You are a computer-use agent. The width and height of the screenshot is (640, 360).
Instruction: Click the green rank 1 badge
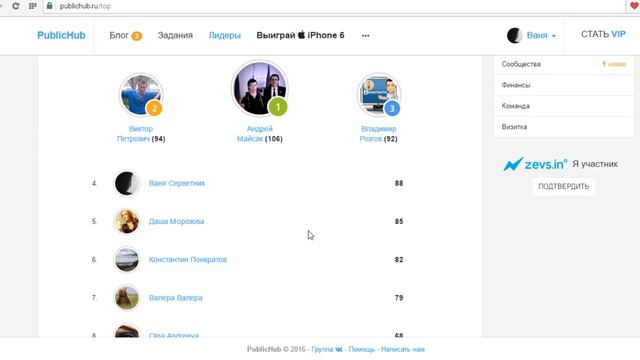tap(278, 107)
